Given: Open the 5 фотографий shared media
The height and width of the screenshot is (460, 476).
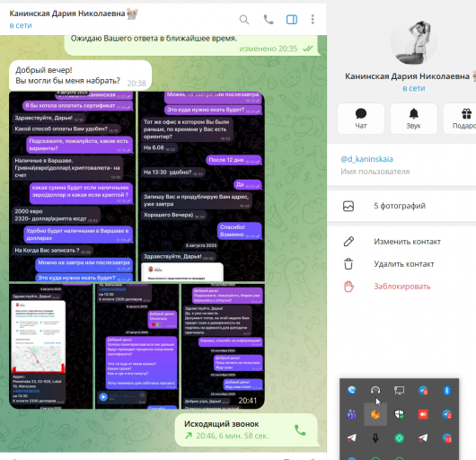Looking at the screenshot, I should (x=401, y=206).
